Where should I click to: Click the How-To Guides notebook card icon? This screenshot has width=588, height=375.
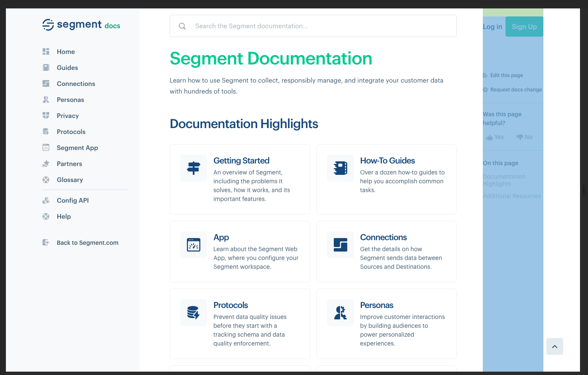341,168
